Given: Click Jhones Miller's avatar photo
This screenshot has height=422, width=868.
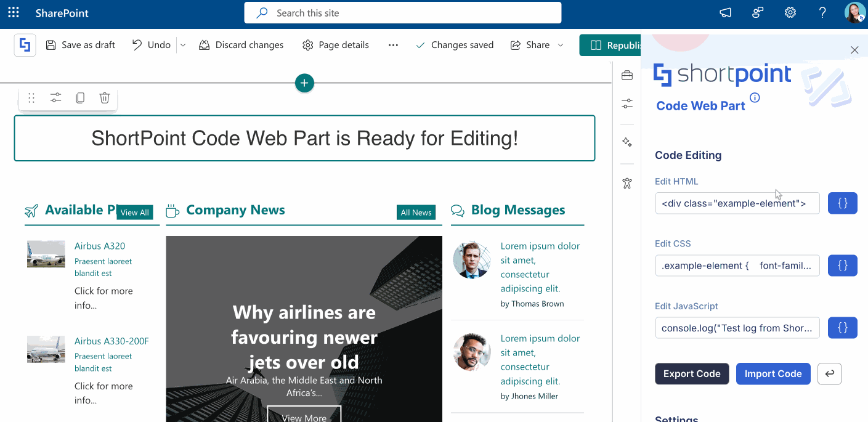Looking at the screenshot, I should pos(472,352).
